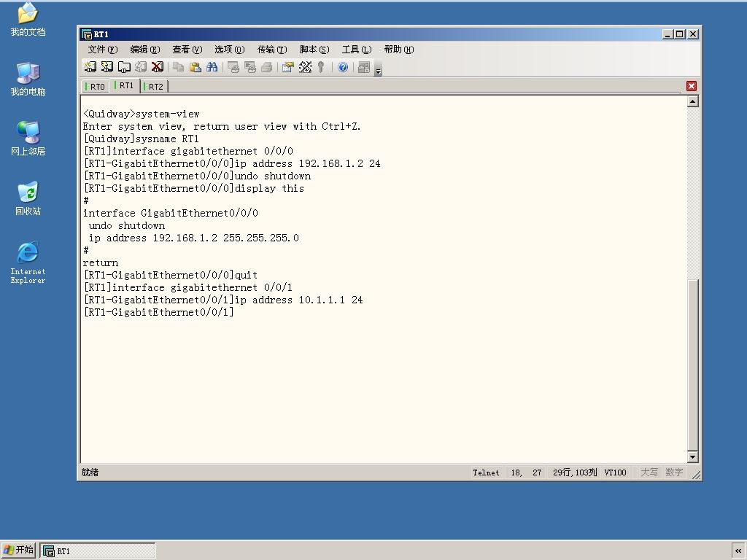Expand the toolbar options arrow
This screenshot has width=747, height=560.
click(378, 69)
